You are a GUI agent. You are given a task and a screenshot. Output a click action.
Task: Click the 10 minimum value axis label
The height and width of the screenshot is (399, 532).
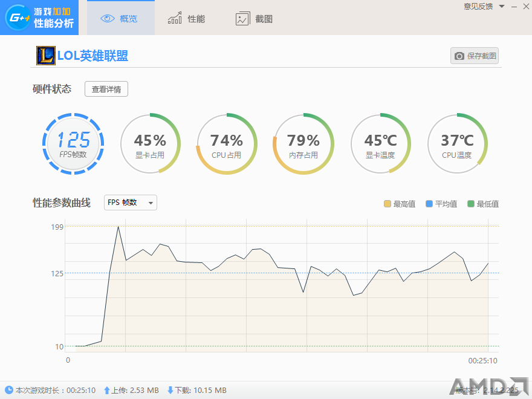(59, 346)
